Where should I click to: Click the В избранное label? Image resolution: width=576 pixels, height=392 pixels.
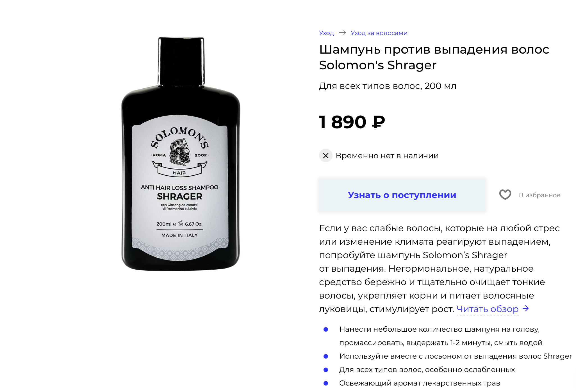click(539, 195)
